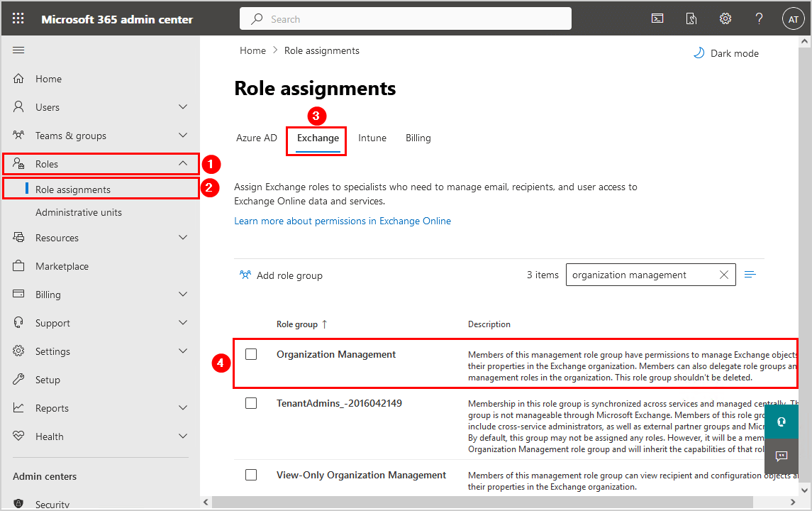The height and width of the screenshot is (511, 812).
Task: Open the help question mark icon
Action: click(759, 18)
